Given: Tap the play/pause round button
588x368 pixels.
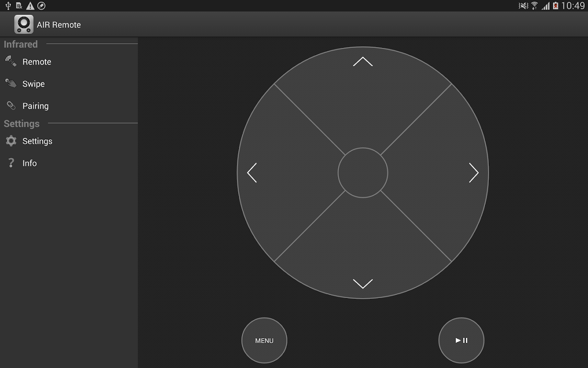Looking at the screenshot, I should [461, 340].
